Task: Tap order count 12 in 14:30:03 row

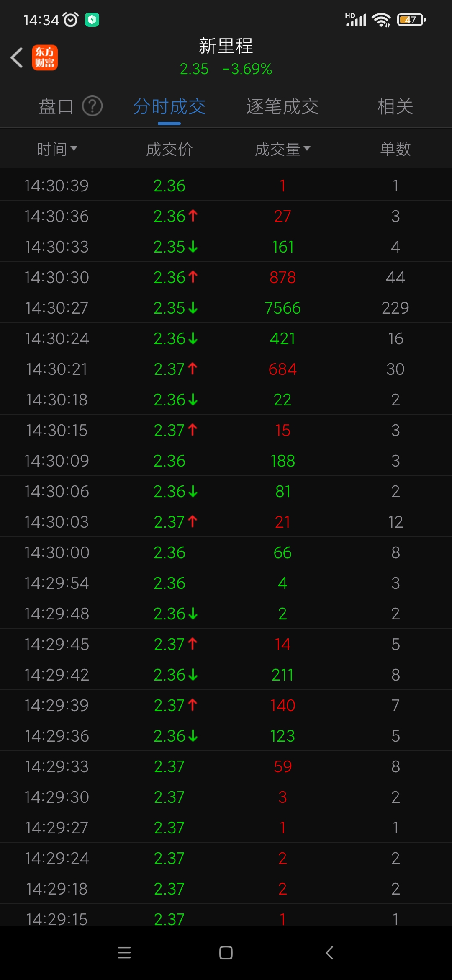Action: [x=395, y=522]
